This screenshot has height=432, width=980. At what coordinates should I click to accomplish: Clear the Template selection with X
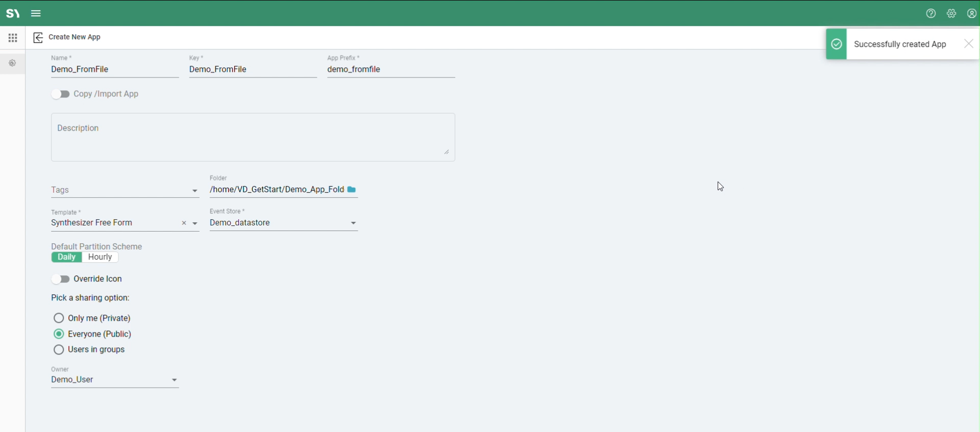pos(184,223)
